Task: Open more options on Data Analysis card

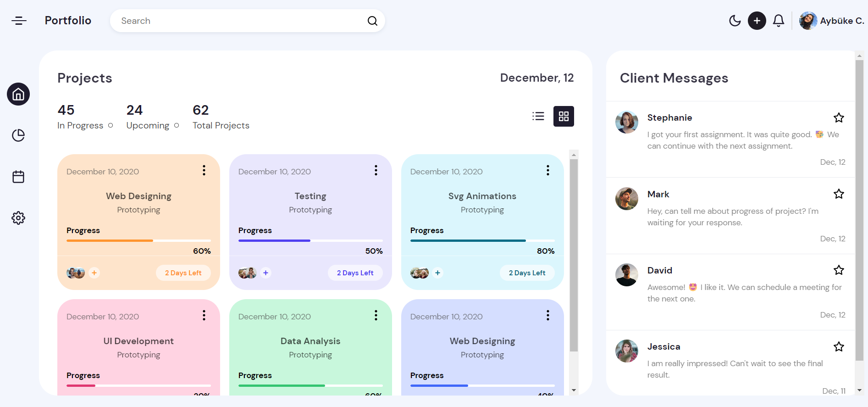Action: click(x=376, y=315)
